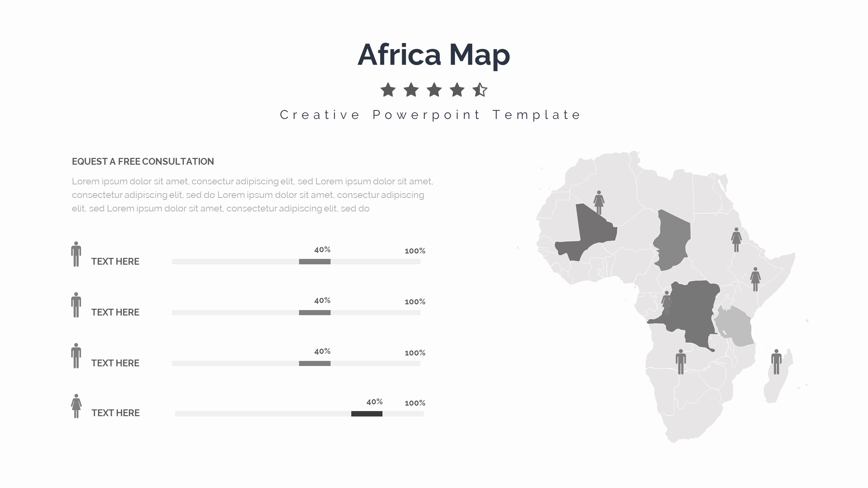
Task: Click the first filled star in the rating
Action: tap(388, 90)
